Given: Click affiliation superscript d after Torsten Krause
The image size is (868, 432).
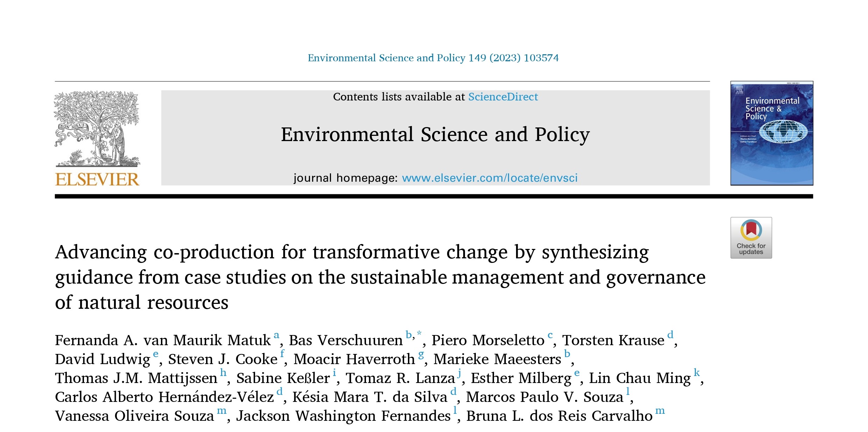Looking at the screenshot, I should coord(670,334).
